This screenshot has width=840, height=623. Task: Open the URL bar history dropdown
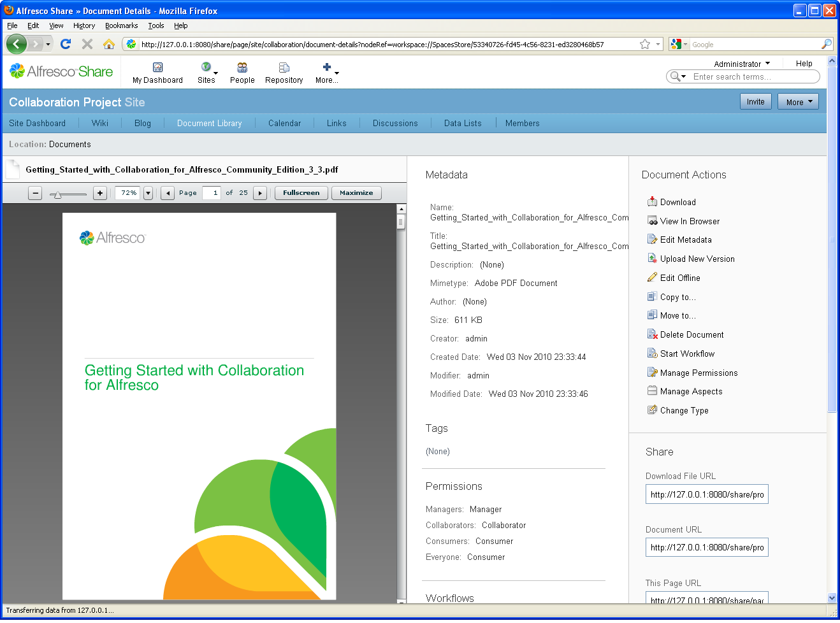658,44
